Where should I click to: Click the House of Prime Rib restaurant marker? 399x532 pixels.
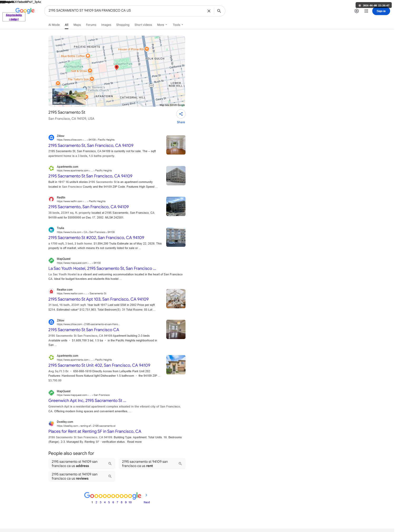tap(147, 49)
